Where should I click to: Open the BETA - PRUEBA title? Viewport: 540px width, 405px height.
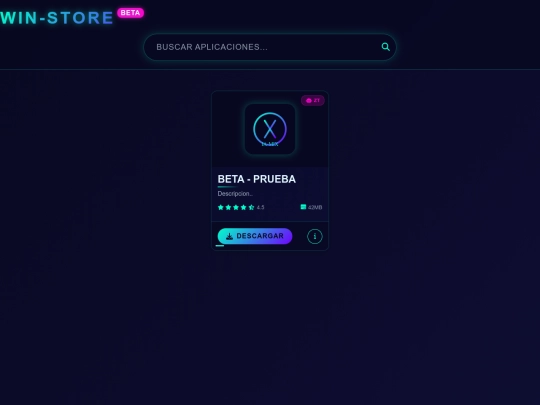(x=257, y=179)
